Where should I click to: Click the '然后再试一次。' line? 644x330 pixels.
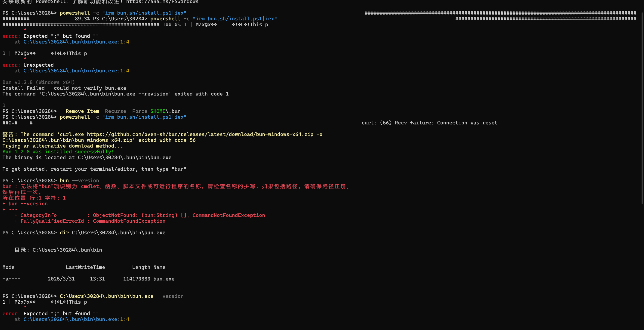(22, 192)
